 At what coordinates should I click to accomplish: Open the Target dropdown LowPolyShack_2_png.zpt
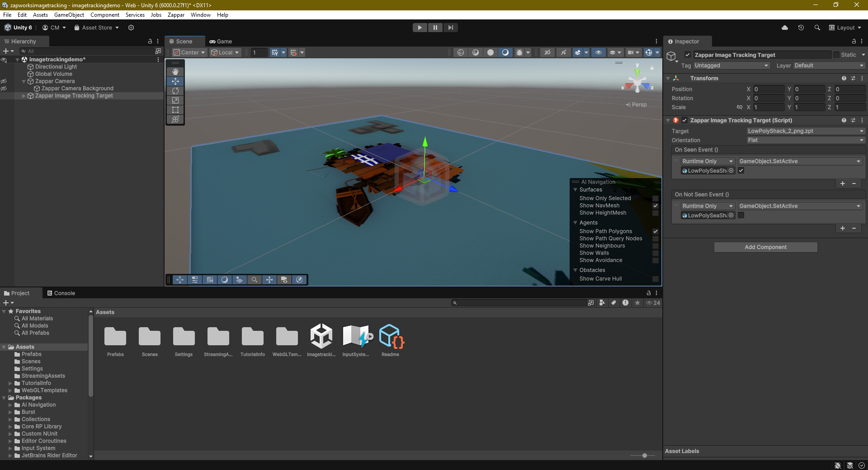tap(805, 131)
